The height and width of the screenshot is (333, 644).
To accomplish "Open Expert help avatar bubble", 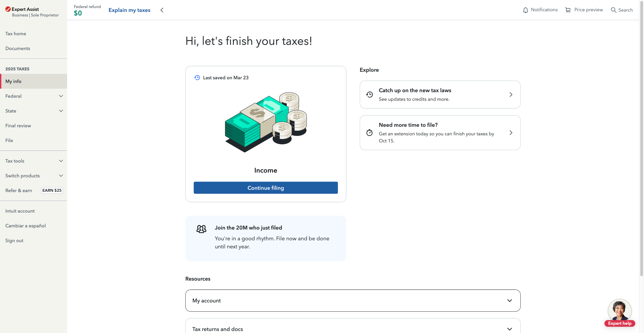I will tap(620, 312).
